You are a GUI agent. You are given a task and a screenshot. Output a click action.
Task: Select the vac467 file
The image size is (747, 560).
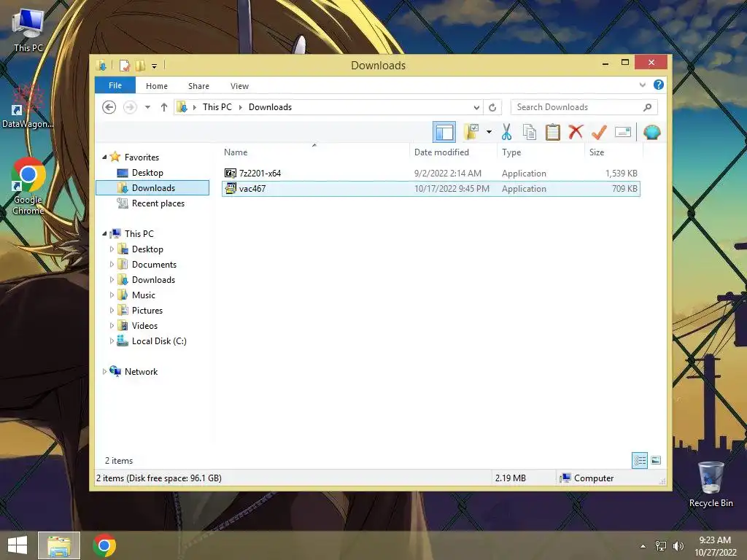[430, 189]
